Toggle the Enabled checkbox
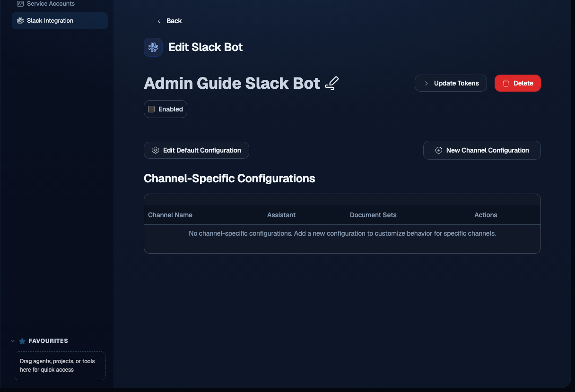Viewport: 575px width, 392px height. (x=151, y=109)
